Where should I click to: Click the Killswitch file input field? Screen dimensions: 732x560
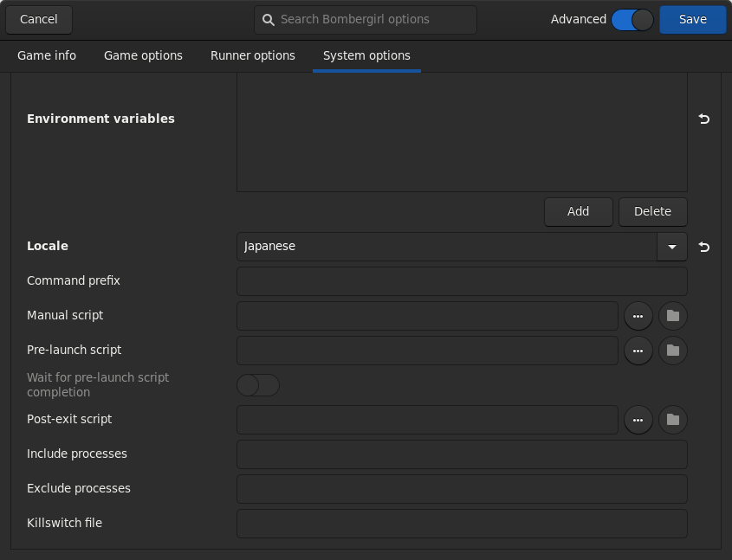click(462, 523)
